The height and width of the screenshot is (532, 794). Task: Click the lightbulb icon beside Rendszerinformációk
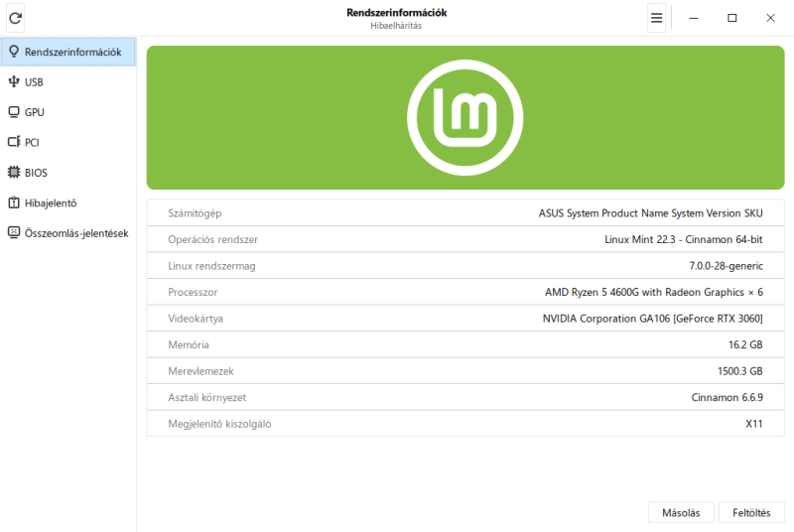click(x=14, y=52)
